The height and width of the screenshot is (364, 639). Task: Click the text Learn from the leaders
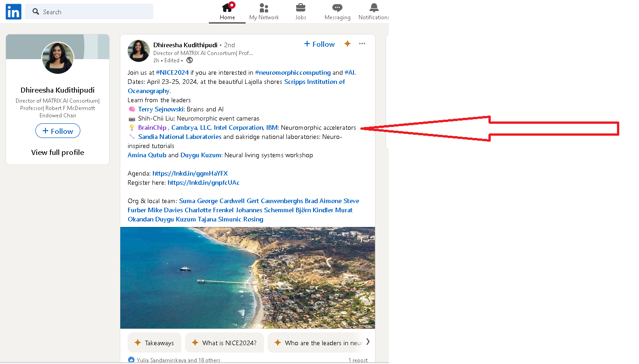[x=159, y=100]
